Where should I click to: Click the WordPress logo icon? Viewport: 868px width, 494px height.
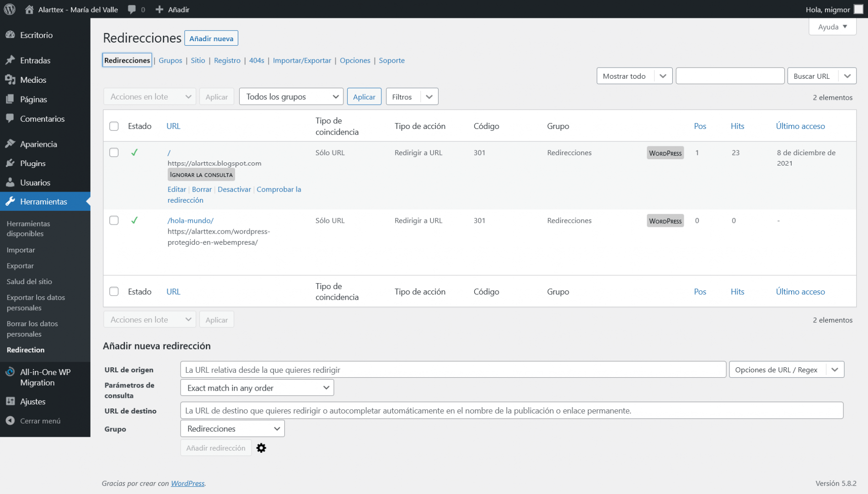pos(10,9)
